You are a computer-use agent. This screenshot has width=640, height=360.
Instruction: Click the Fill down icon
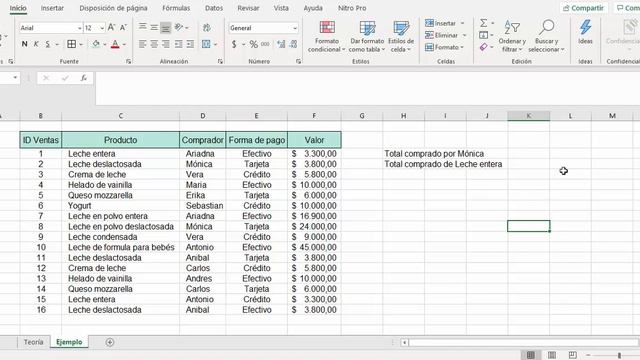coord(484,35)
